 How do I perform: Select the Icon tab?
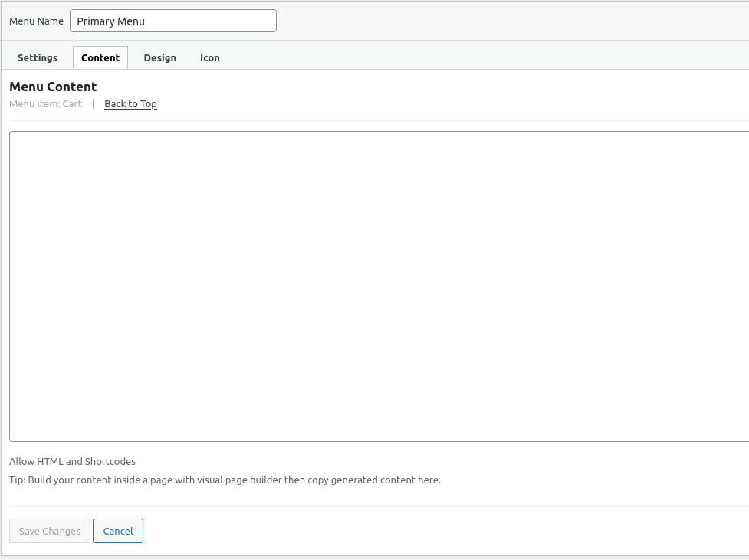pos(210,57)
